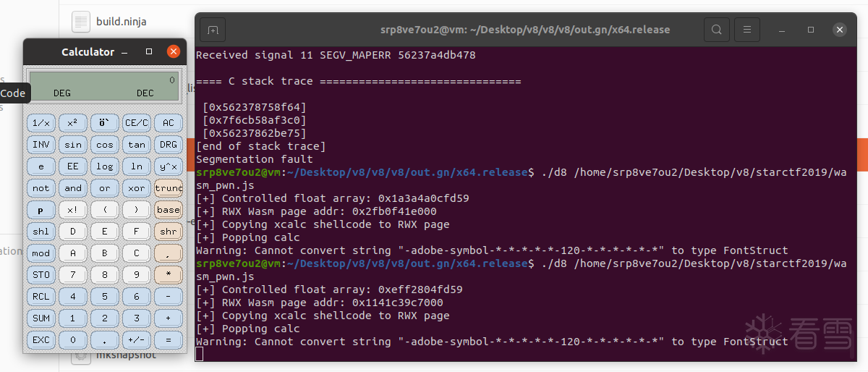Image resolution: width=868 pixels, height=372 pixels.
Task: Click the equals = key
Action: pyautogui.click(x=169, y=340)
